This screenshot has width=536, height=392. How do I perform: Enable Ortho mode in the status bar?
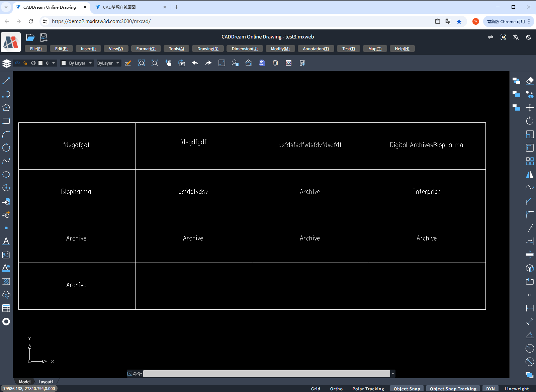coord(336,389)
